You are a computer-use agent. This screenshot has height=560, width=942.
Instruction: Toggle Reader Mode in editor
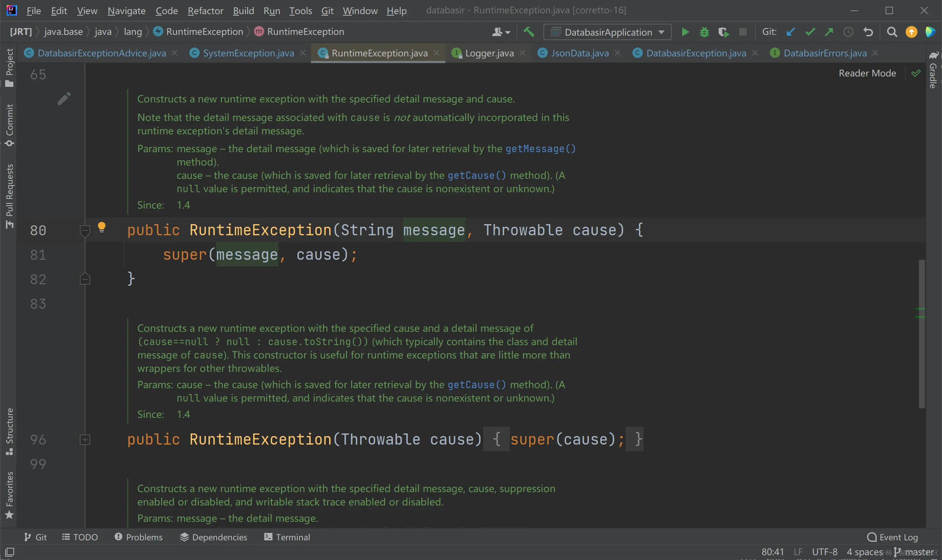pyautogui.click(x=867, y=73)
